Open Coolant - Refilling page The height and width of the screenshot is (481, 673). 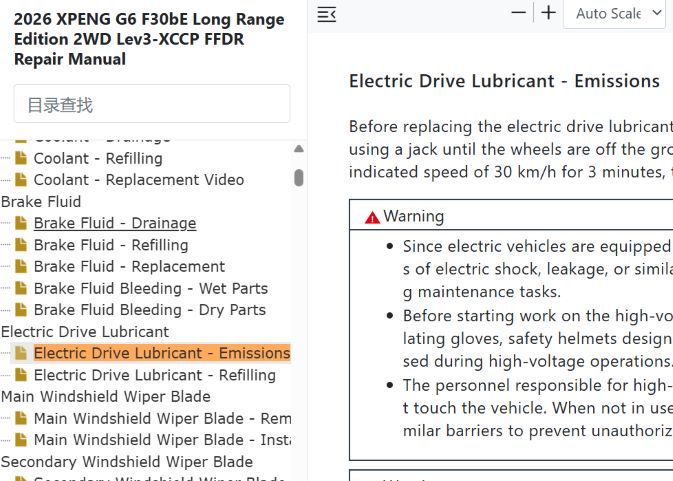[98, 158]
